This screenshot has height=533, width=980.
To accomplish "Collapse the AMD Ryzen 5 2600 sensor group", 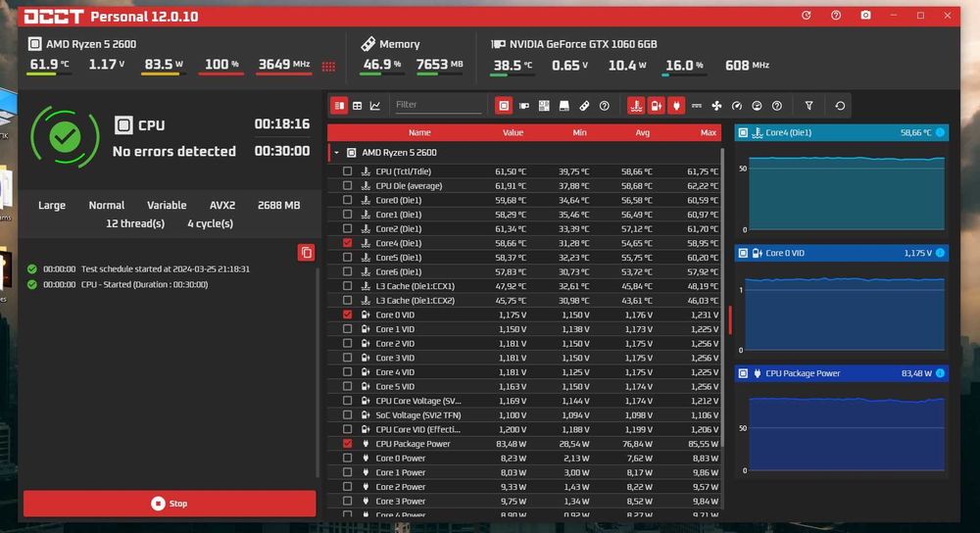I will coord(336,153).
